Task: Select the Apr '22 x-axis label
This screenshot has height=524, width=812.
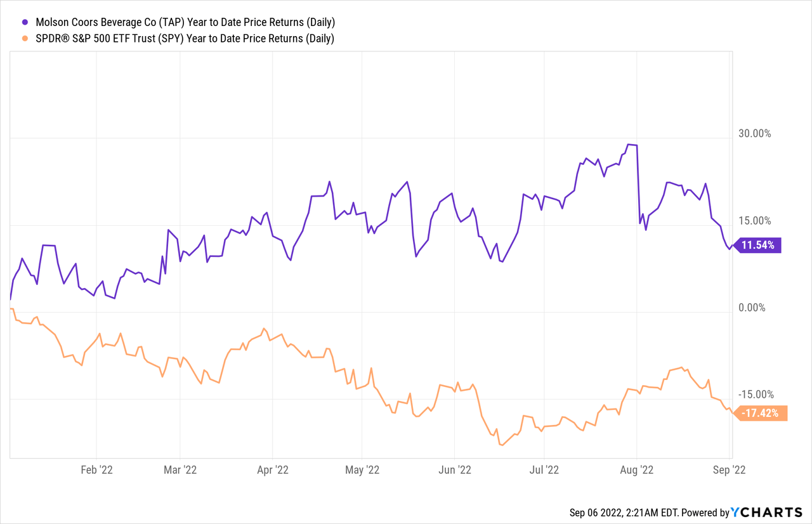Action: pyautogui.click(x=272, y=470)
